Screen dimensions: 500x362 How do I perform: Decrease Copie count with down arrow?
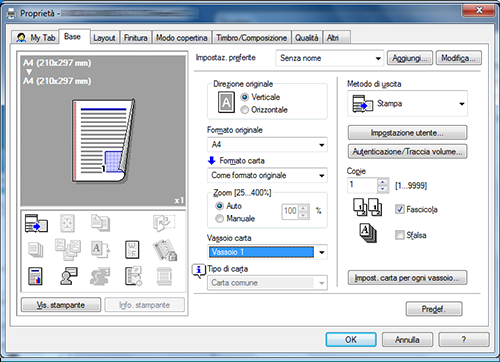pos(383,189)
